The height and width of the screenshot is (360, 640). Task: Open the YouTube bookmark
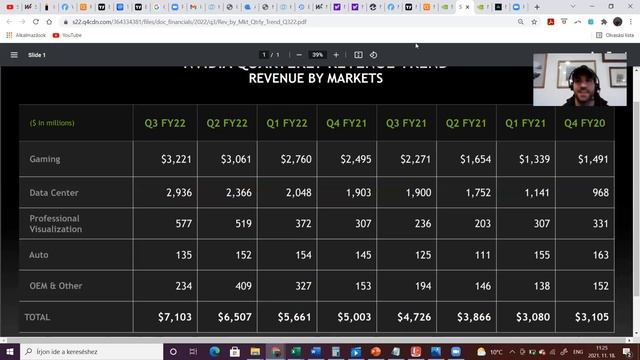[x=67, y=35]
